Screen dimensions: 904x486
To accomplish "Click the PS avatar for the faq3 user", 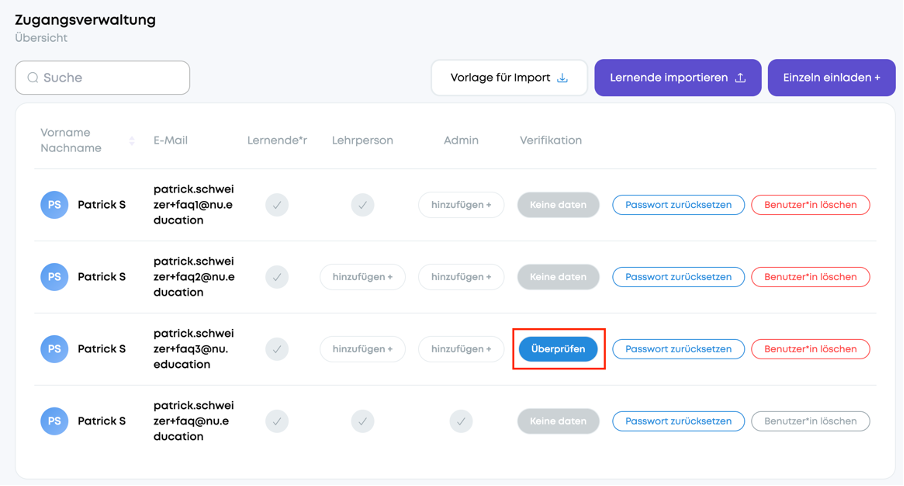I will coord(54,349).
